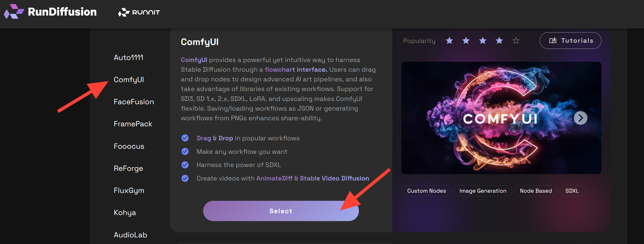
Task: Click the Image Generation tag
Action: (483, 191)
